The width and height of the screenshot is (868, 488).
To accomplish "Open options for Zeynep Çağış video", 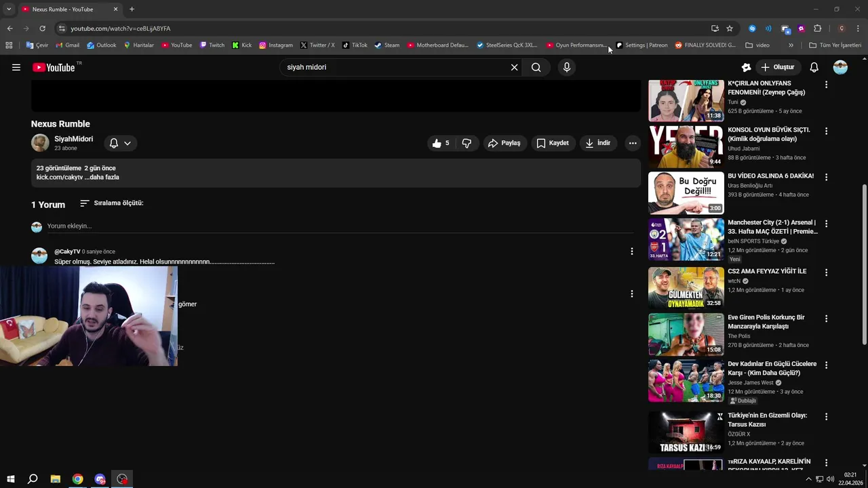I will pyautogui.click(x=826, y=85).
